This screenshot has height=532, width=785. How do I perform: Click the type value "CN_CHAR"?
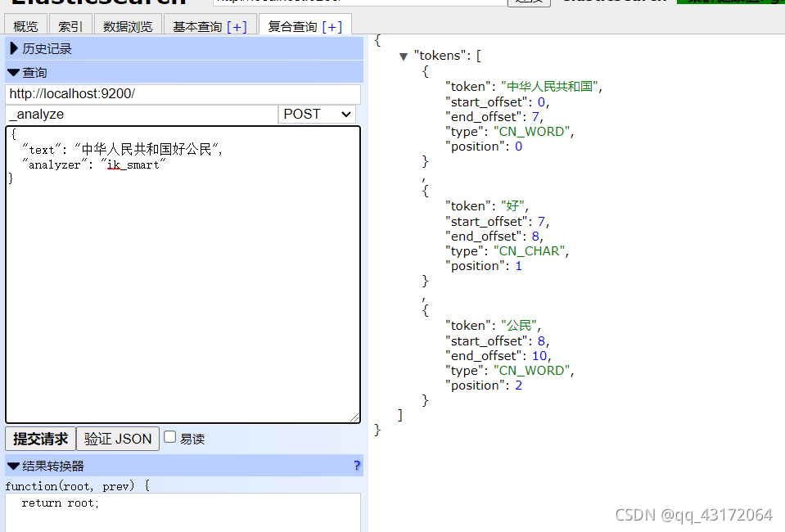coord(529,251)
